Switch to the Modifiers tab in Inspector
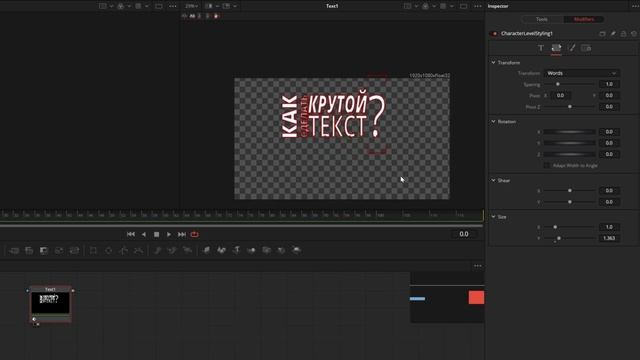640x360 pixels. (x=584, y=19)
